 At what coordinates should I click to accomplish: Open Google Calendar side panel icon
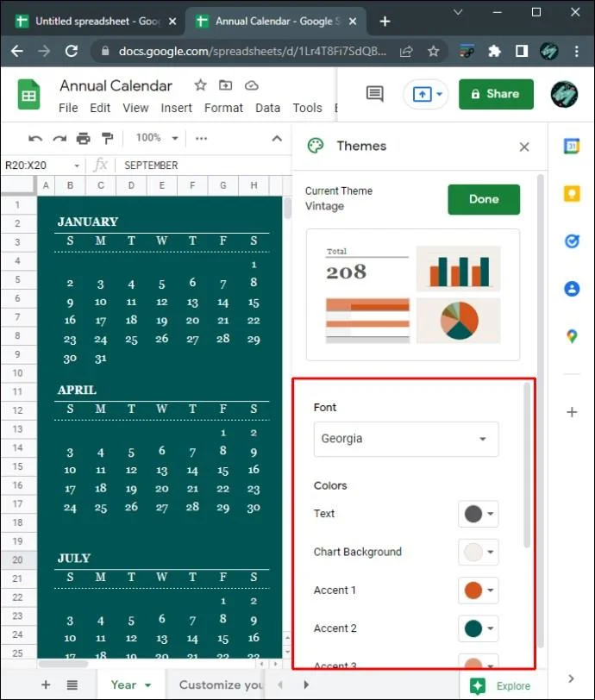[x=572, y=146]
